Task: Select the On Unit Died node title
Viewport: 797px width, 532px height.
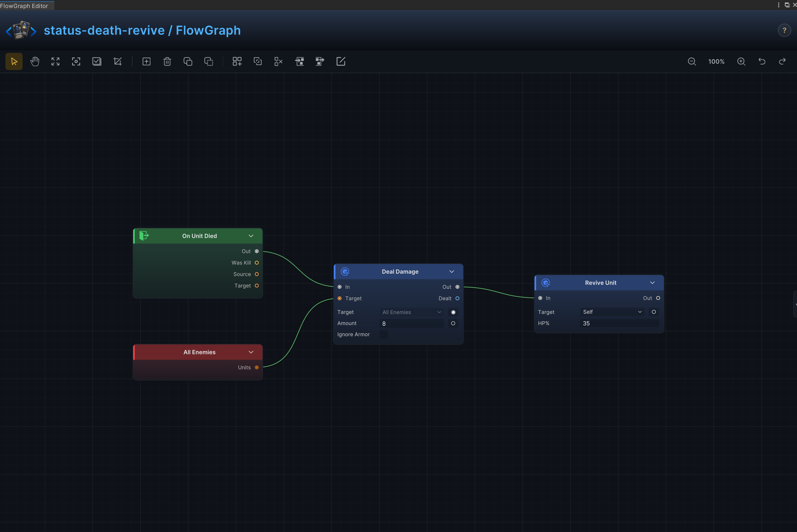Action: click(x=199, y=236)
